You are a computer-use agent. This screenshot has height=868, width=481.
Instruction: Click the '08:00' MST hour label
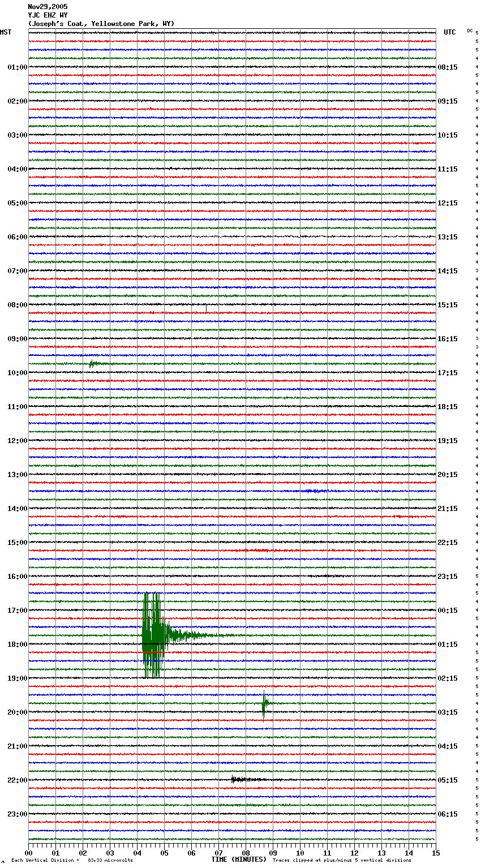click(x=17, y=305)
